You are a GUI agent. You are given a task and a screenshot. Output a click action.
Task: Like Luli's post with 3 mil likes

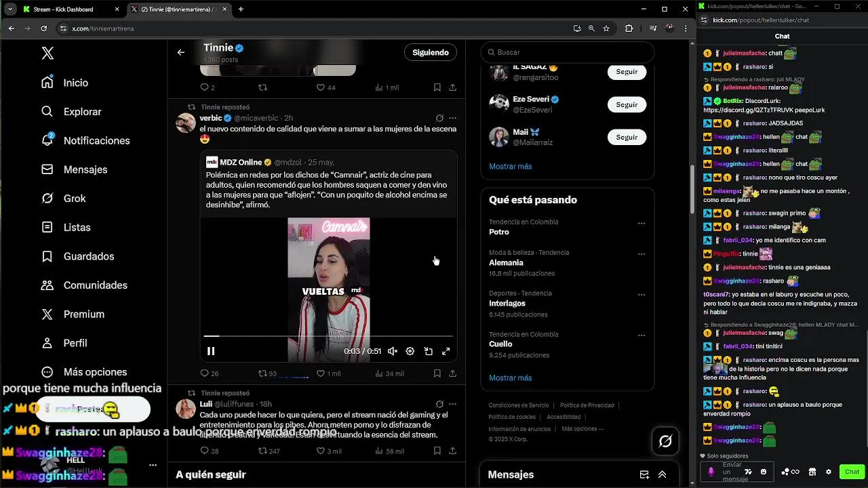click(328, 451)
